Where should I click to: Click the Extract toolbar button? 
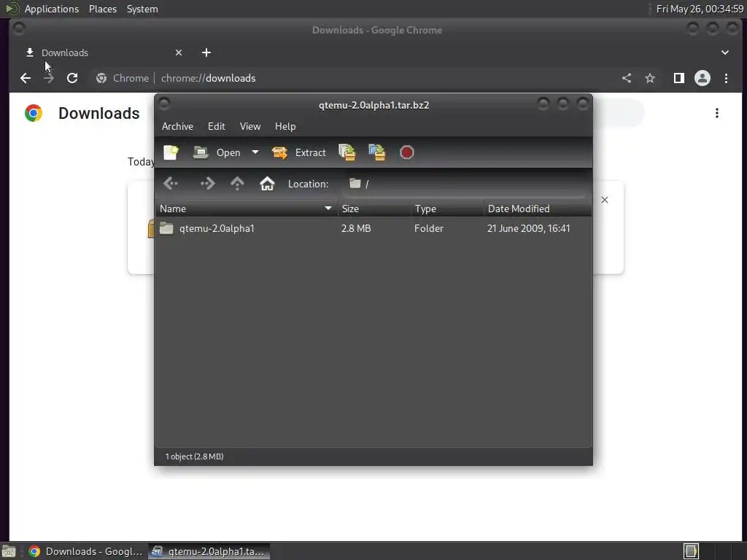pos(298,152)
